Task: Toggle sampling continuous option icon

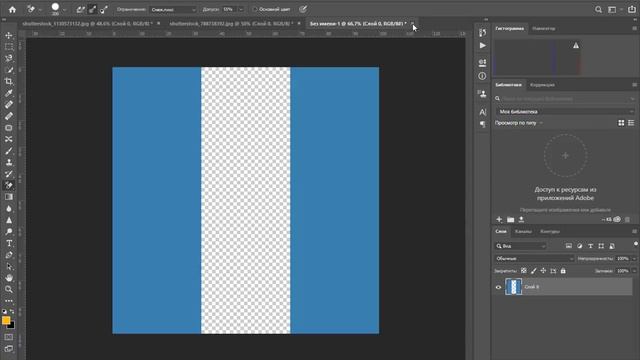Action: [80, 9]
